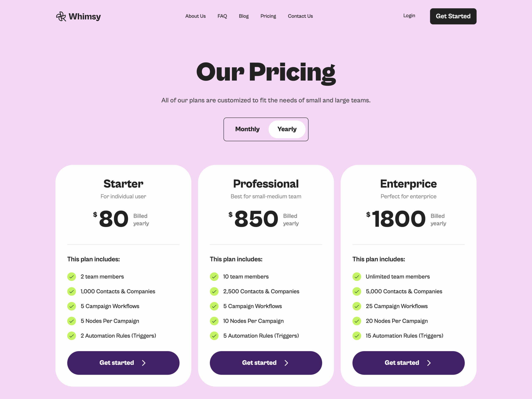Click the checkmark beside 2 team members
This screenshot has height=399, width=532.
tap(71, 277)
